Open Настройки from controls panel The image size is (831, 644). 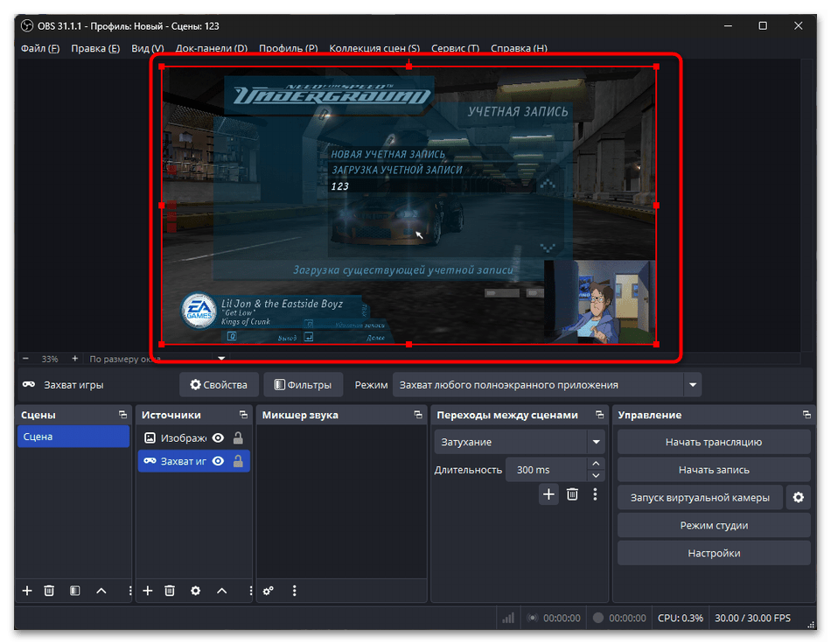pos(713,553)
